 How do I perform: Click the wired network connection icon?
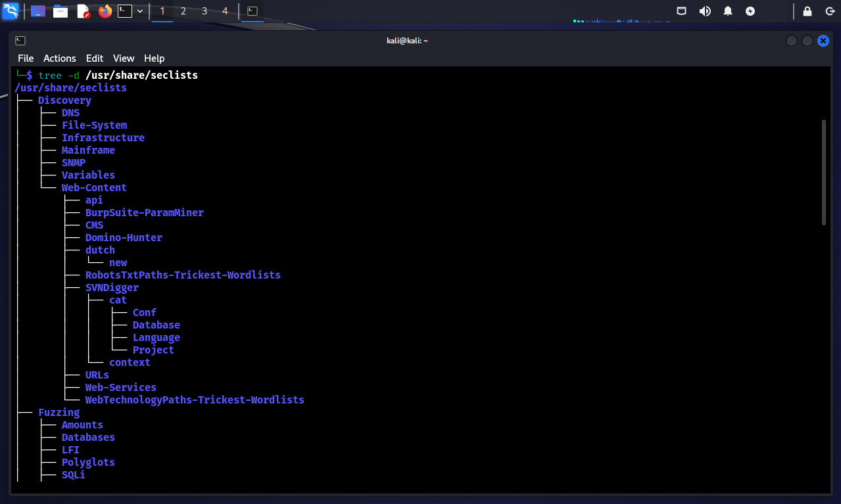pyautogui.click(x=682, y=11)
